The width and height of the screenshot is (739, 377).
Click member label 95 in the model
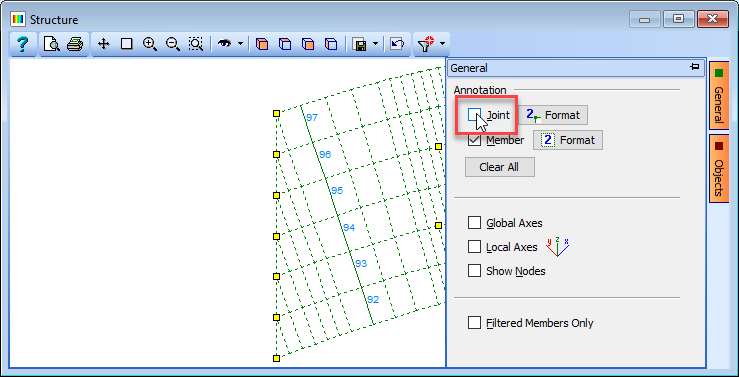(x=337, y=190)
